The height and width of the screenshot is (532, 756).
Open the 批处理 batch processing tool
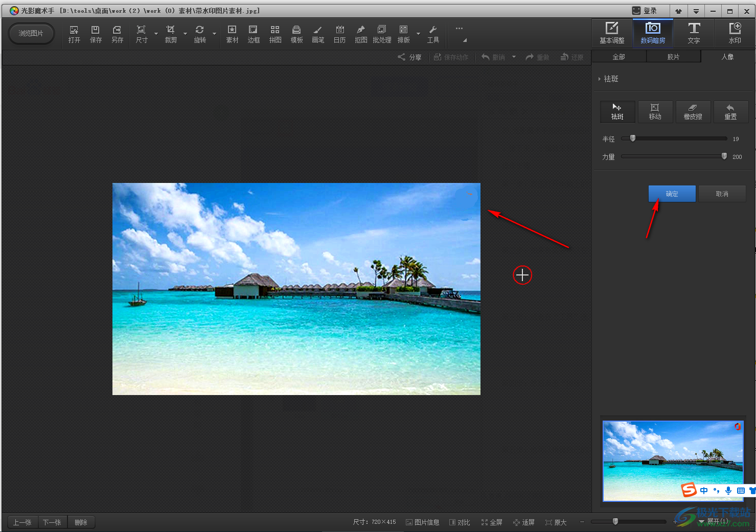pos(382,34)
